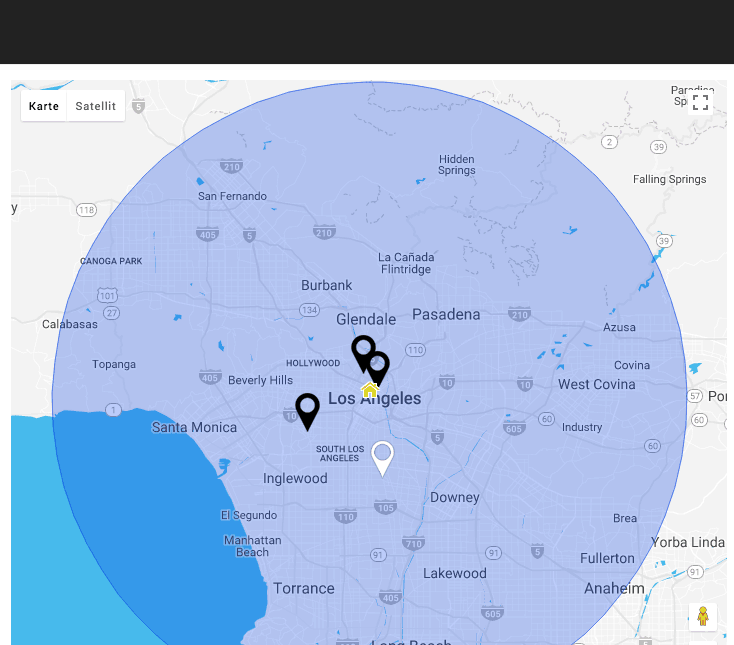The image size is (734, 645).
Task: Select the black marker directly above the home icon
Action: [x=378, y=366]
